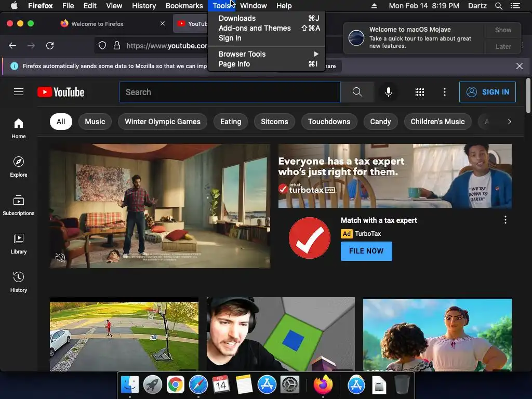Launch Launchpad from the Dock
The height and width of the screenshot is (399, 532).
(x=153, y=384)
